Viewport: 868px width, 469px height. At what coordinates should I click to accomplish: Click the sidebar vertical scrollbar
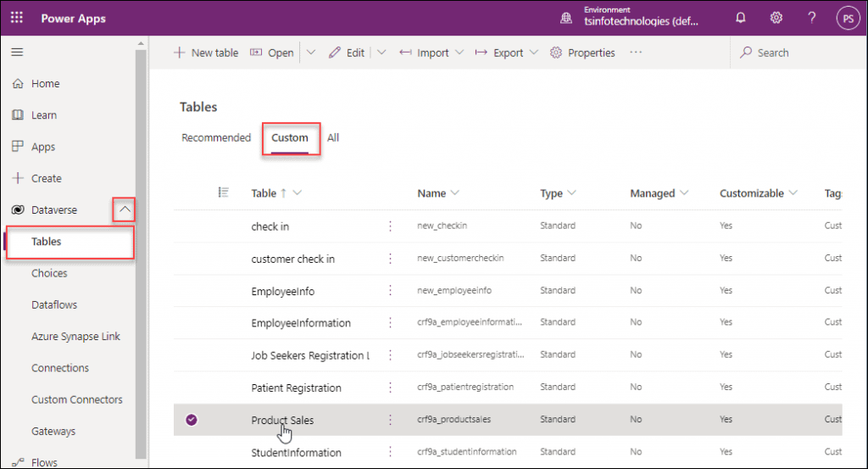[x=141, y=254]
